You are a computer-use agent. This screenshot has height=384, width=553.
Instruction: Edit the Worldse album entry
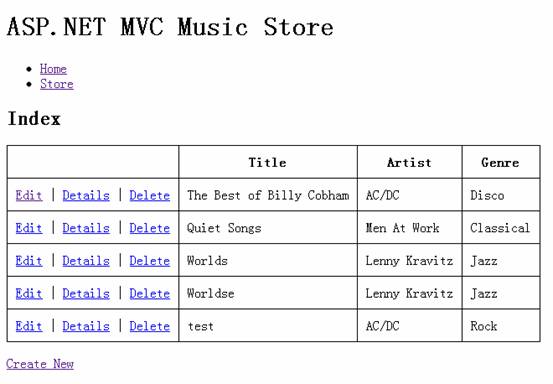tap(29, 293)
